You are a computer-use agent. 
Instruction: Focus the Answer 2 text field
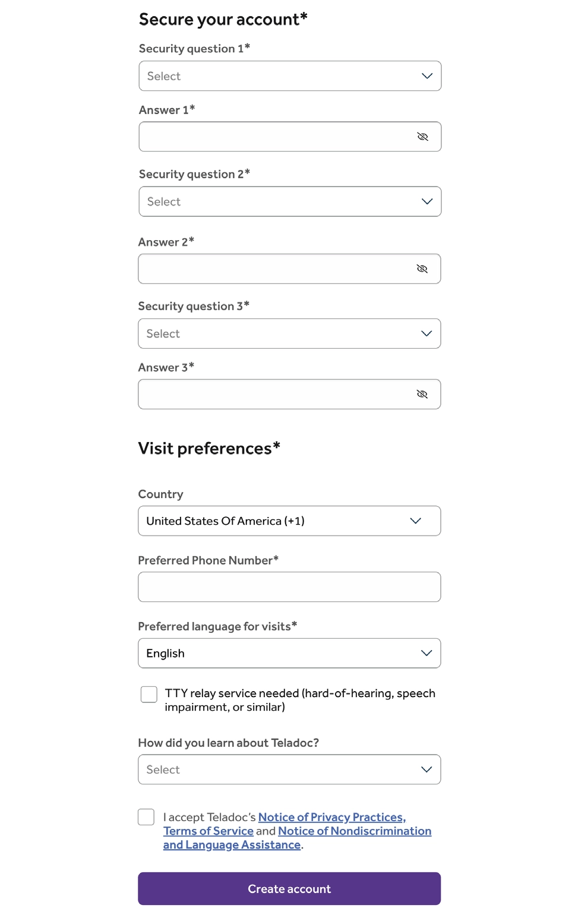[x=276, y=269]
